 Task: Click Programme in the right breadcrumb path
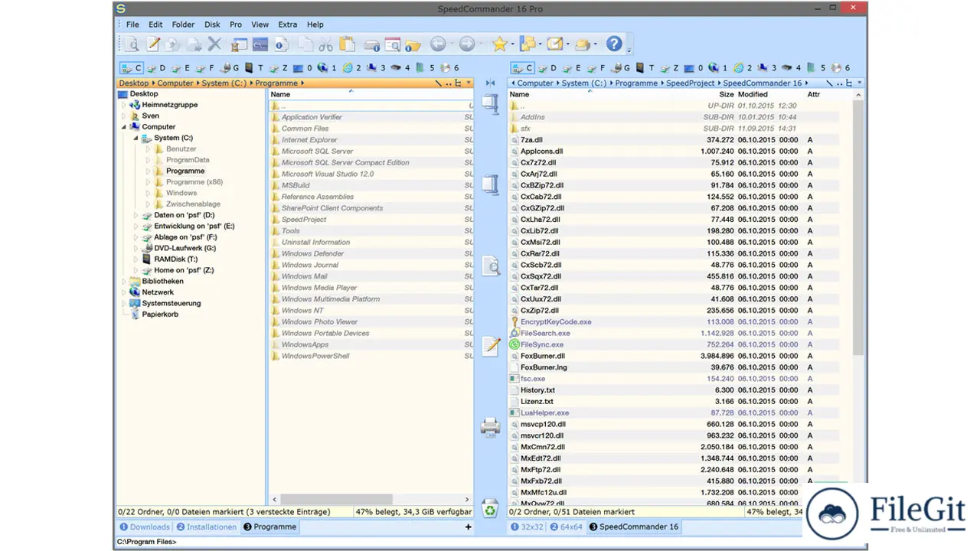coord(636,83)
